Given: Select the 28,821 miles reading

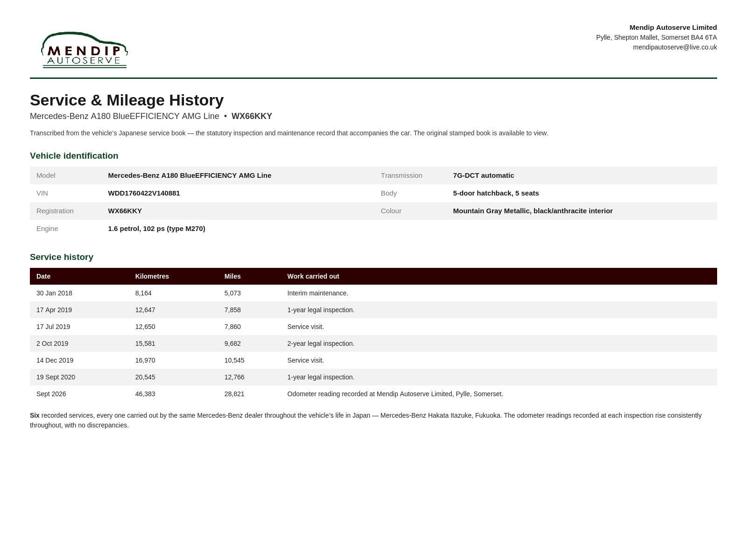Looking at the screenshot, I should click(234, 394).
